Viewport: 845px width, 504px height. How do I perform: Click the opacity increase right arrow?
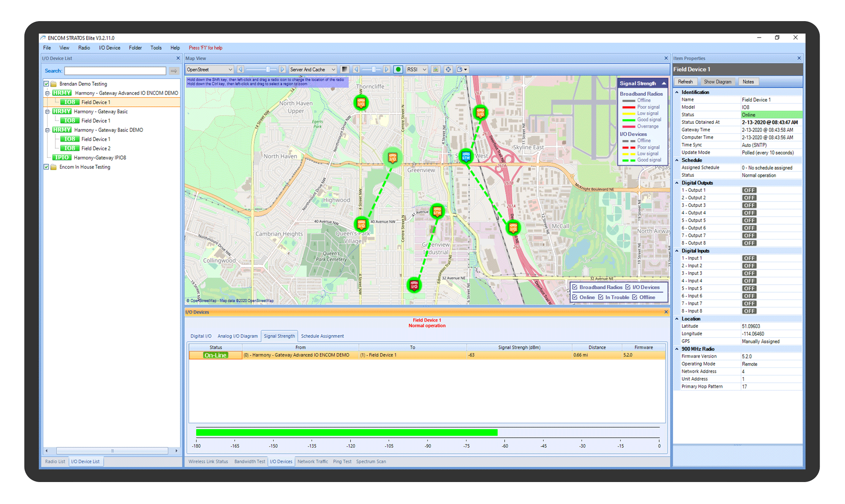pyautogui.click(x=386, y=70)
